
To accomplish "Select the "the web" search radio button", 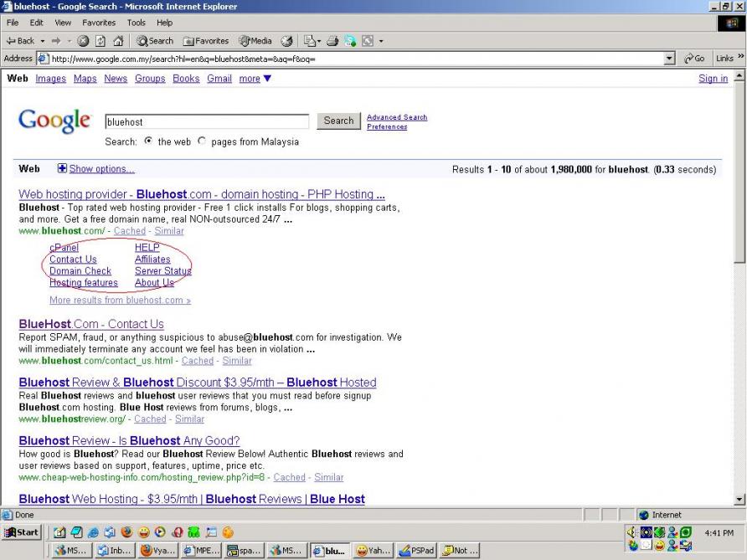I will (x=148, y=141).
